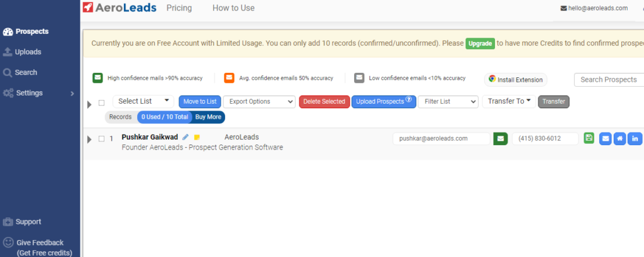
Task: Click the Settings chevron arrow
Action: [72, 94]
